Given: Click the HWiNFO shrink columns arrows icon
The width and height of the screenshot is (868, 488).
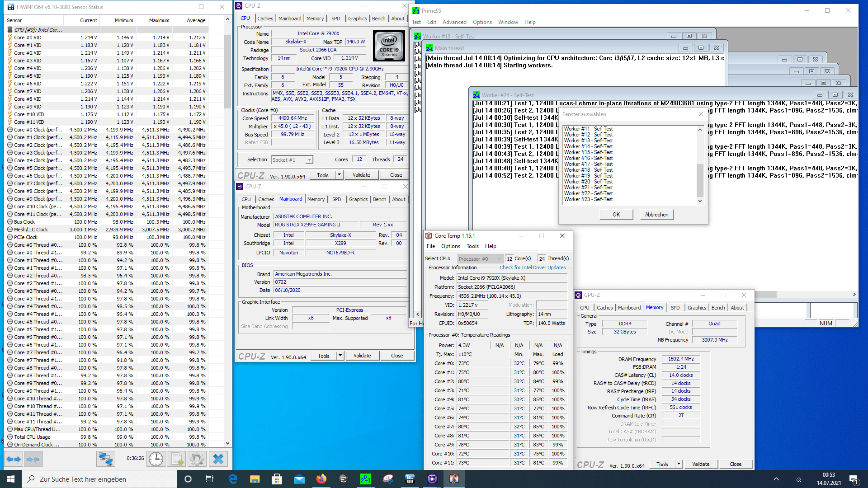Looking at the screenshot, I should [33, 459].
